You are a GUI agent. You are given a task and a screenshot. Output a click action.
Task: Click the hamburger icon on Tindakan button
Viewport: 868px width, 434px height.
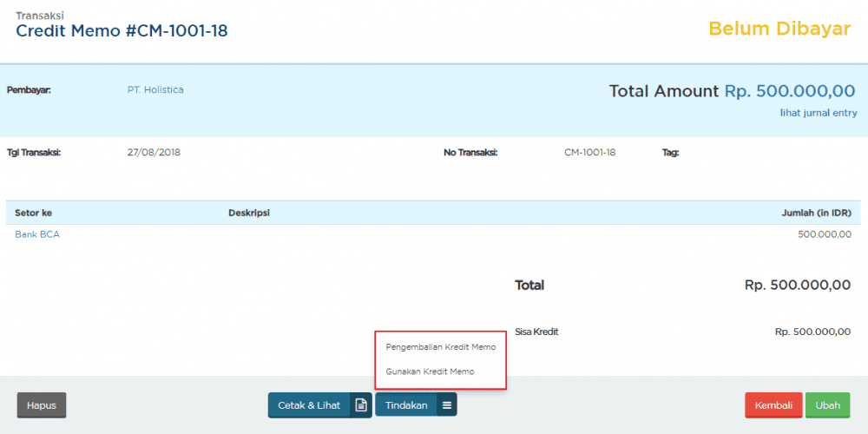click(x=446, y=405)
